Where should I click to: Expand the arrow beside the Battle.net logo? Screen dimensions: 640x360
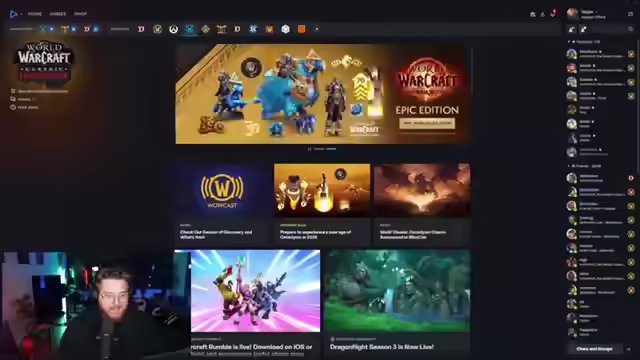21,14
